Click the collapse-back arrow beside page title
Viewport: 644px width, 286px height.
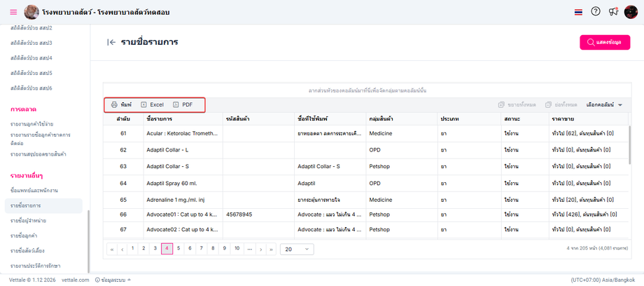111,42
